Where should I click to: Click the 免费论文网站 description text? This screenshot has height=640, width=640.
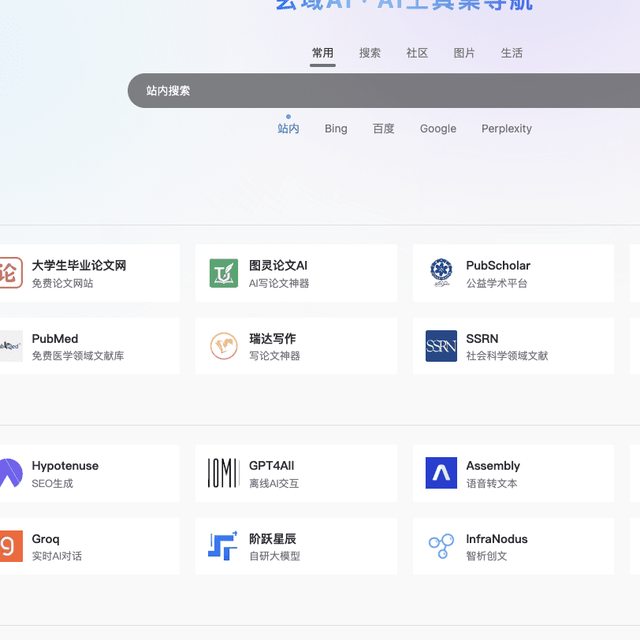pos(62,283)
